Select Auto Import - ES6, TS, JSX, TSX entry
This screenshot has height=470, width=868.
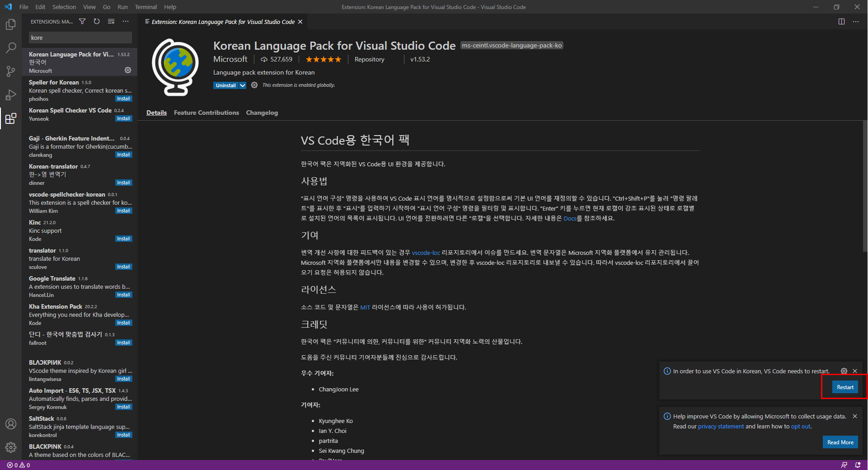pyautogui.click(x=80, y=399)
